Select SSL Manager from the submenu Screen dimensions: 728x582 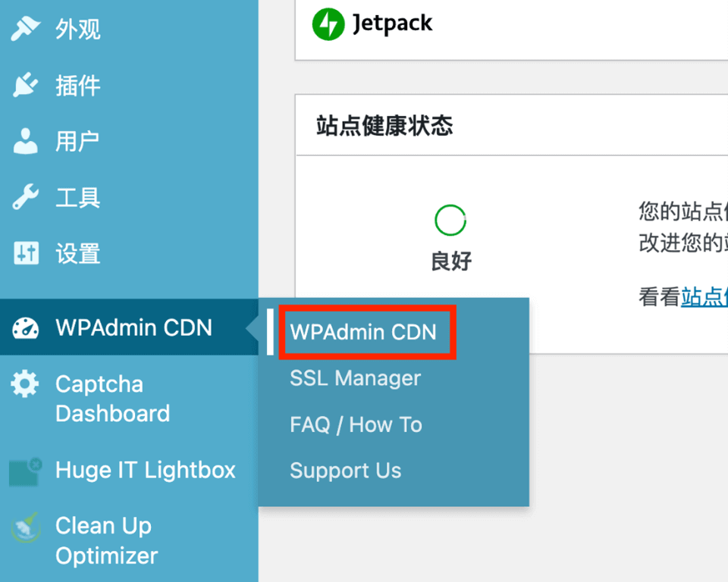(355, 378)
